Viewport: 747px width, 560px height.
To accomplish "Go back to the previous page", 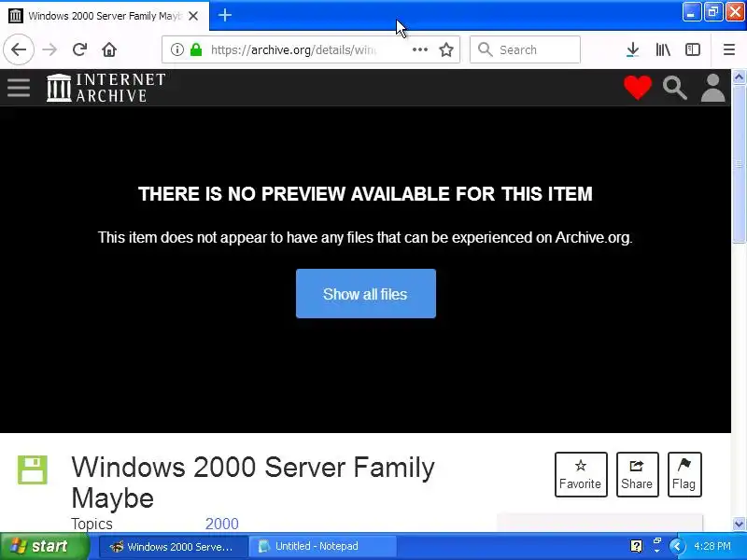I will coord(19,49).
